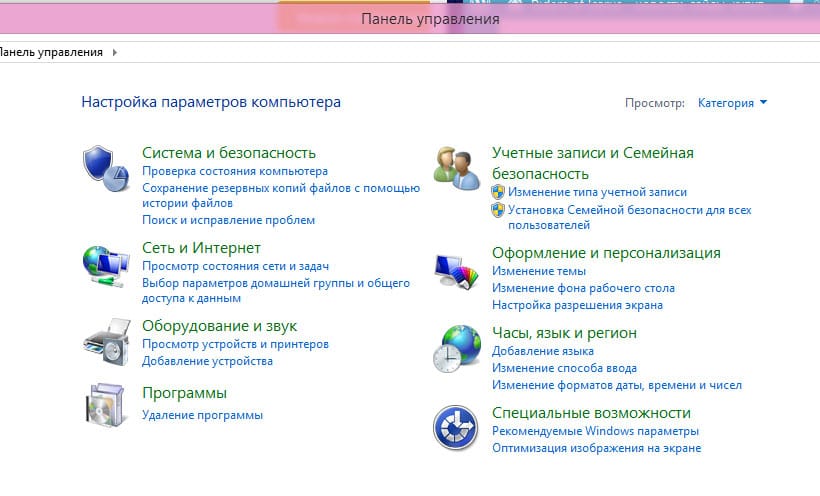Click the Hardware and Sound printer icon

[x=105, y=342]
